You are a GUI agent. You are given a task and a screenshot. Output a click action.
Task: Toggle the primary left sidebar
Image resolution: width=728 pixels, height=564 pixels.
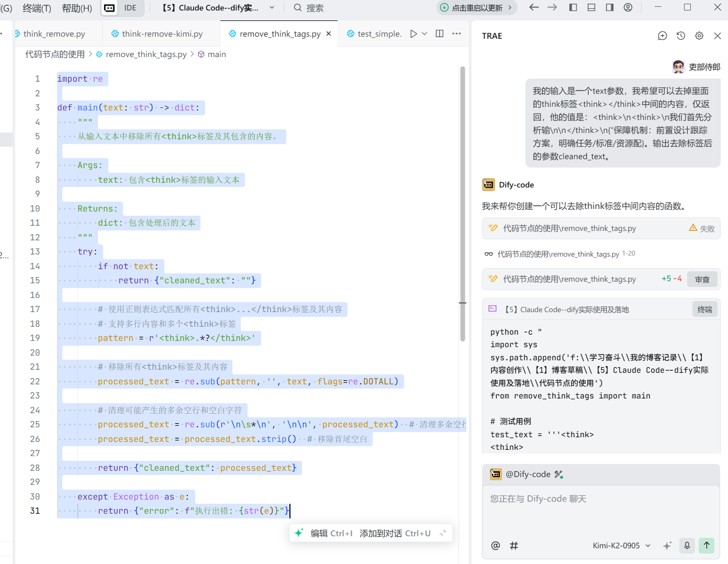[573, 7]
